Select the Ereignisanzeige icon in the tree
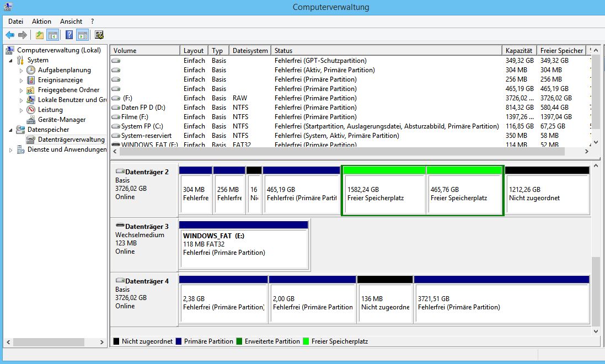This screenshot has height=364, width=605. click(x=31, y=81)
